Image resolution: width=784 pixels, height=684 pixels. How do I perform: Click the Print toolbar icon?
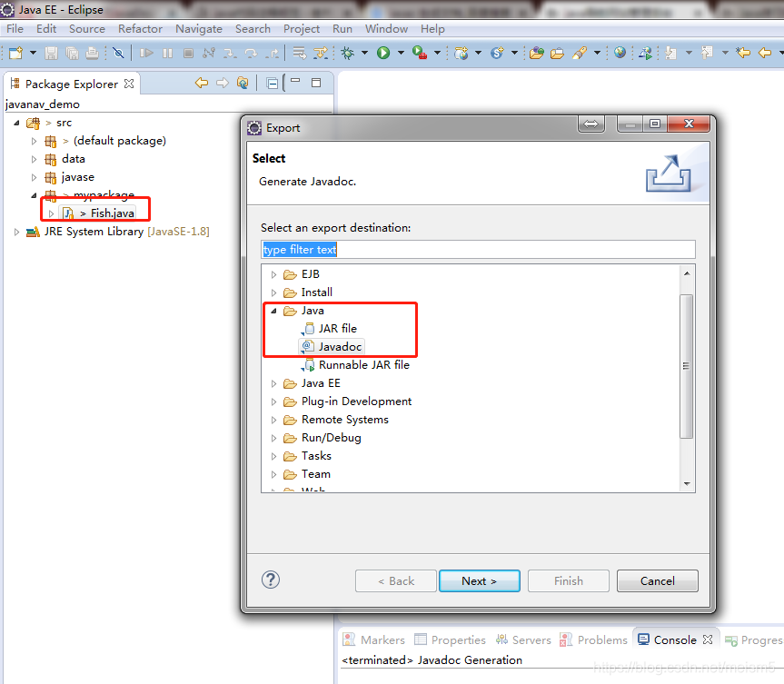[x=92, y=53]
